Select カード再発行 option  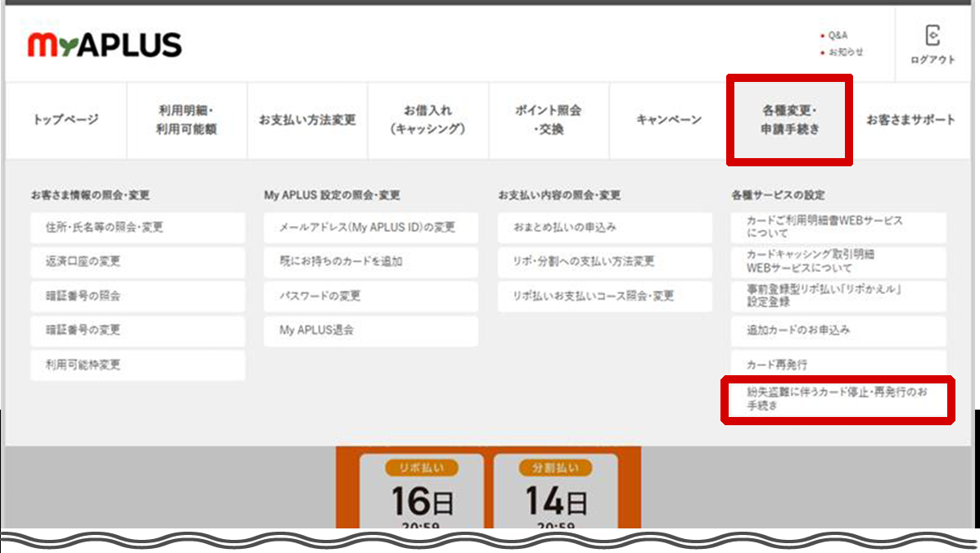pyautogui.click(x=838, y=365)
